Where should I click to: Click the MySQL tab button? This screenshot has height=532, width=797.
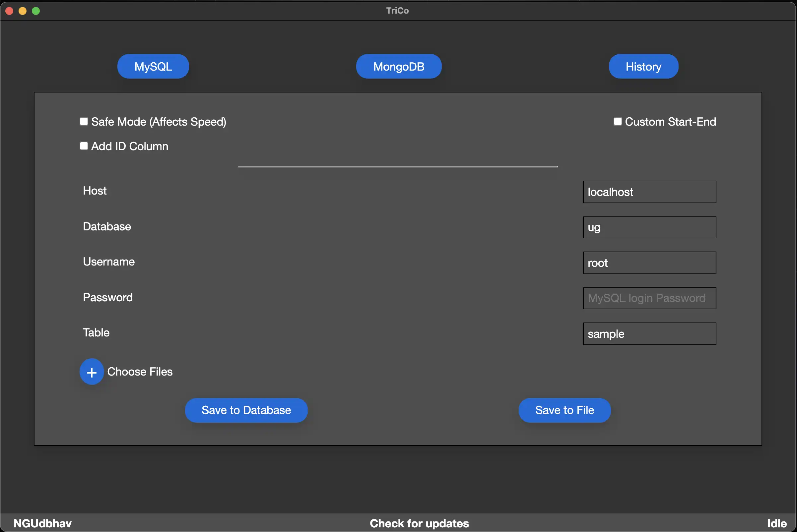click(153, 66)
